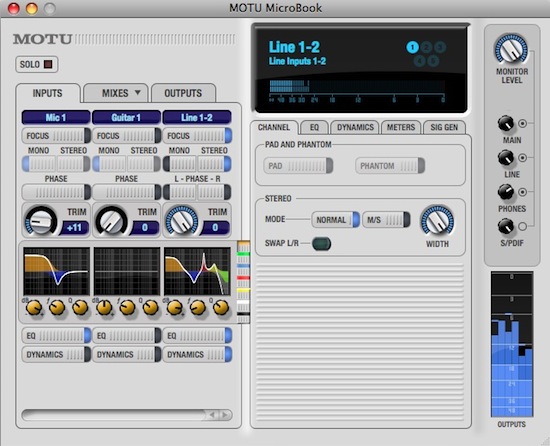Set stereo mode to M/S
The height and width of the screenshot is (446, 550).
[x=386, y=220]
